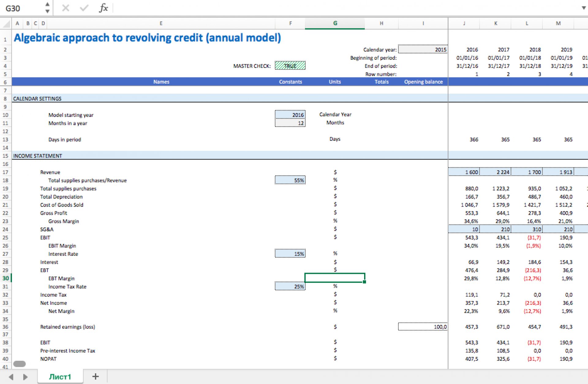Click the CALENDAR SETTINGS section header
The width and height of the screenshot is (588, 384).
pyautogui.click(x=37, y=99)
